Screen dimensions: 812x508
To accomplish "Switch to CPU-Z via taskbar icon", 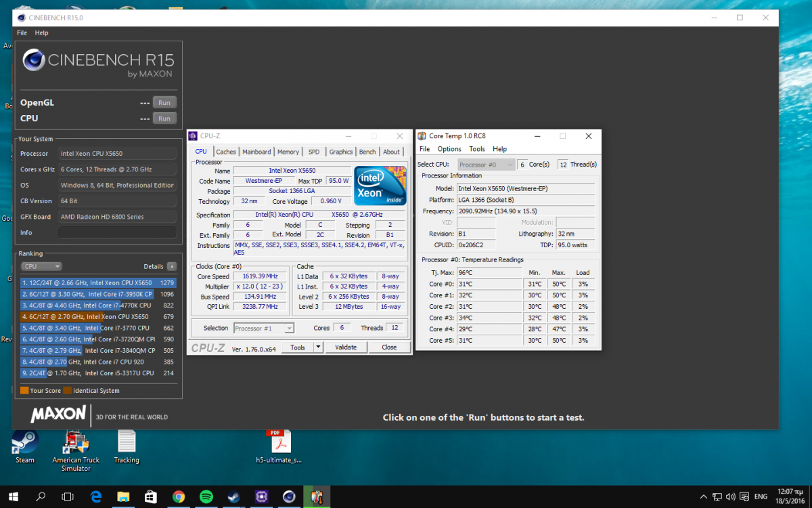I will pos(261,496).
